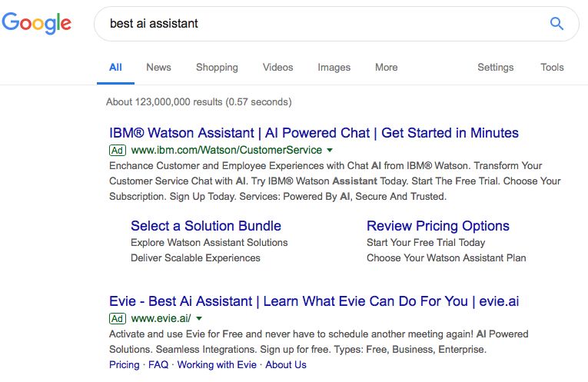Switch to the News tab
Image resolution: width=588 pixels, height=382 pixels.
tap(158, 68)
